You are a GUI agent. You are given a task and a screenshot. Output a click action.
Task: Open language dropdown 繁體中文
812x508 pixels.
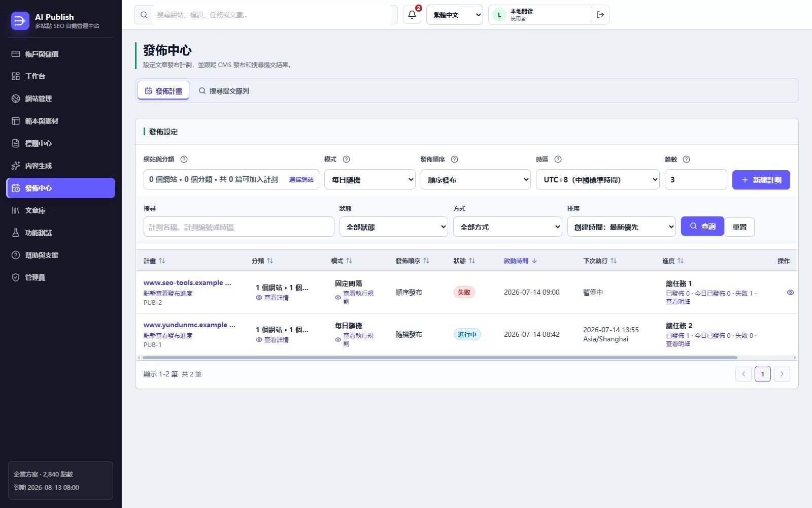[455, 15]
